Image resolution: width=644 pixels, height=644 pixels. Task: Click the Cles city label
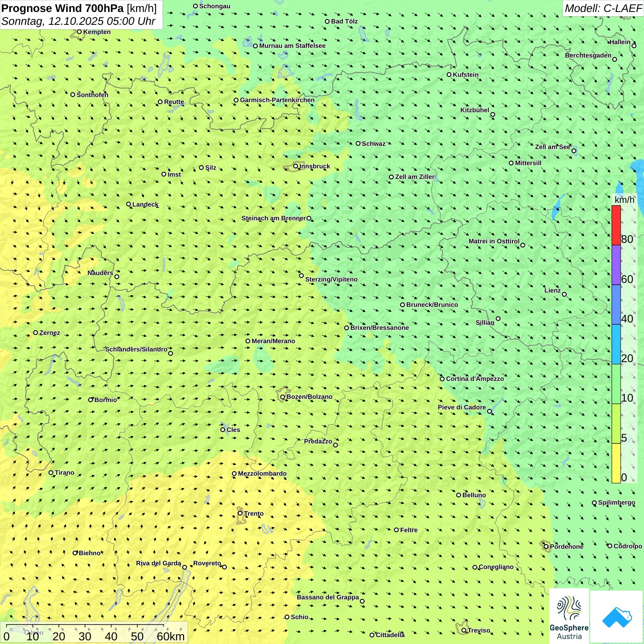233,430
